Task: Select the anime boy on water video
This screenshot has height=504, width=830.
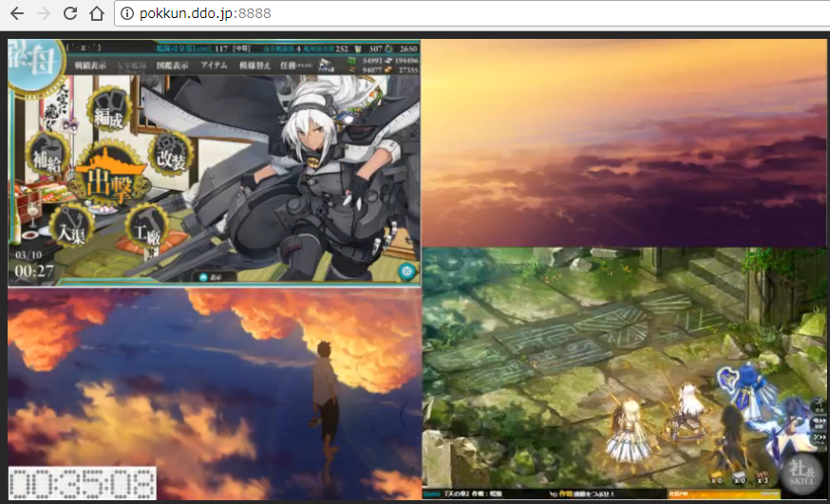Action: 215,394
